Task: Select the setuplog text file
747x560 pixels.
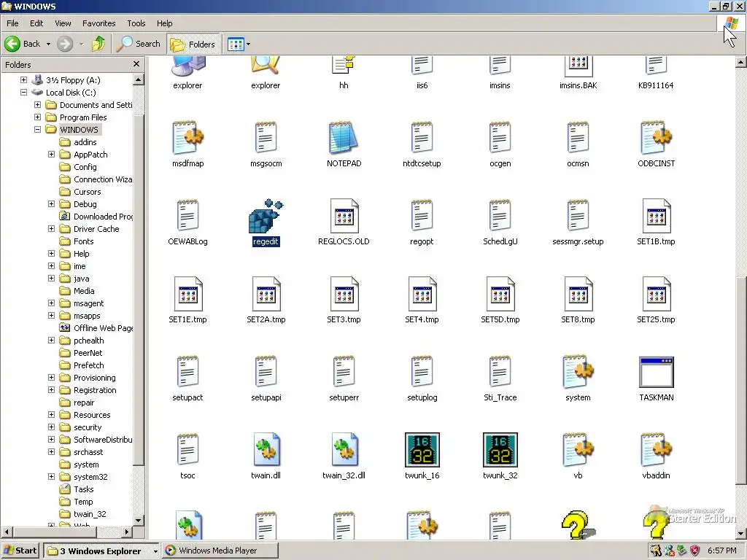Action: 422,372
